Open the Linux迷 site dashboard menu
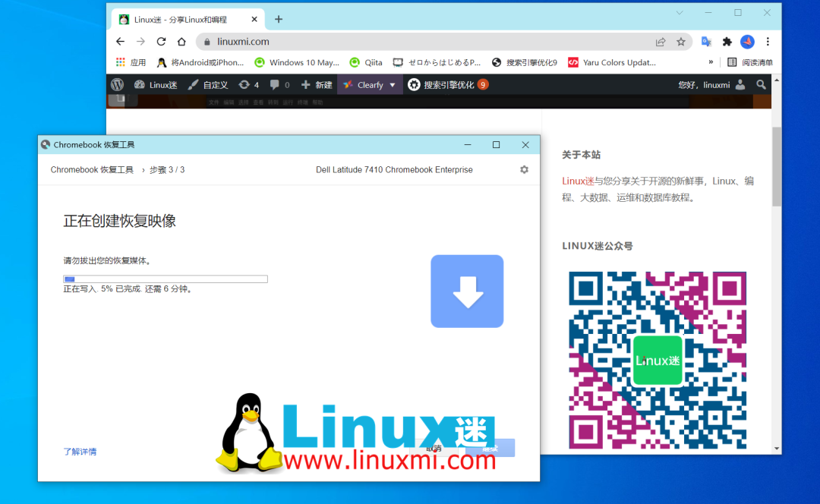Screen dimensions: 820x504 click(156, 85)
